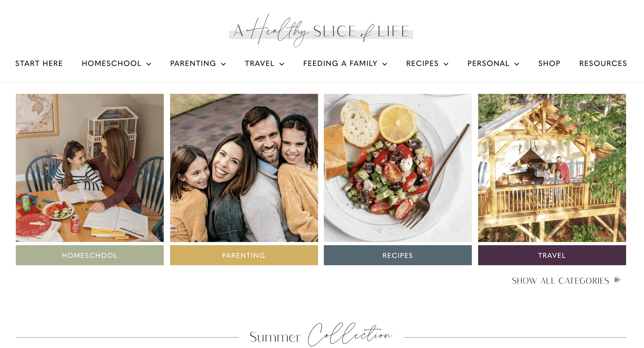Click the gold Parenting category button
Screen dimensions: 644x348
click(x=244, y=255)
